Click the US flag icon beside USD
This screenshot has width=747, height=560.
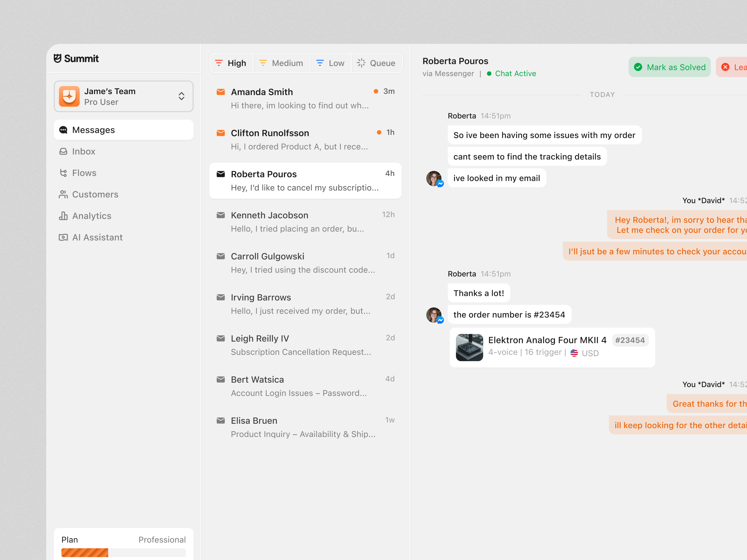click(574, 353)
